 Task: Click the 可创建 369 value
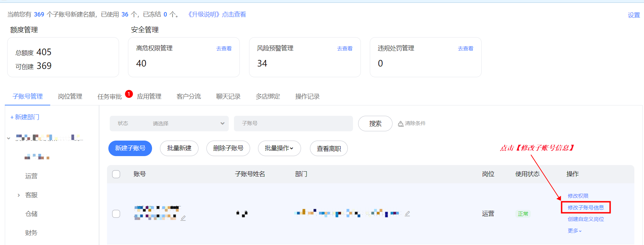(44, 66)
